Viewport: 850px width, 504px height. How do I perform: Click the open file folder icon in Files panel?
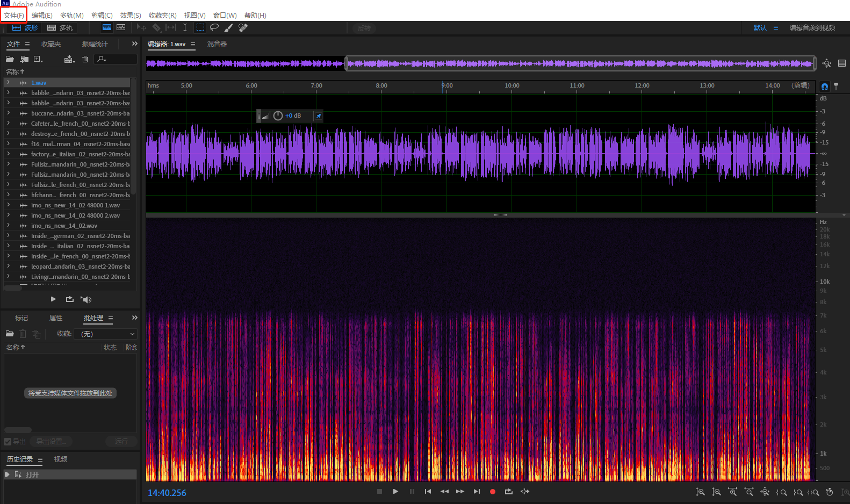[x=10, y=59]
